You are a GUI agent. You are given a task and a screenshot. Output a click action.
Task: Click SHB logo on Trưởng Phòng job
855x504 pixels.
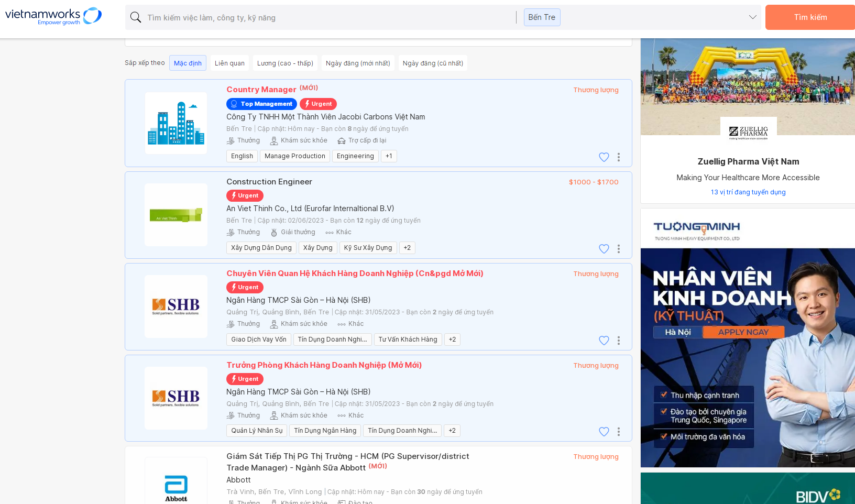coord(176,398)
